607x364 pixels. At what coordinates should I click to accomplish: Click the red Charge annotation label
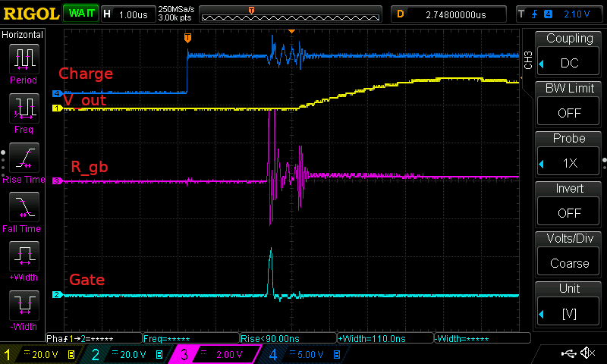coord(86,74)
